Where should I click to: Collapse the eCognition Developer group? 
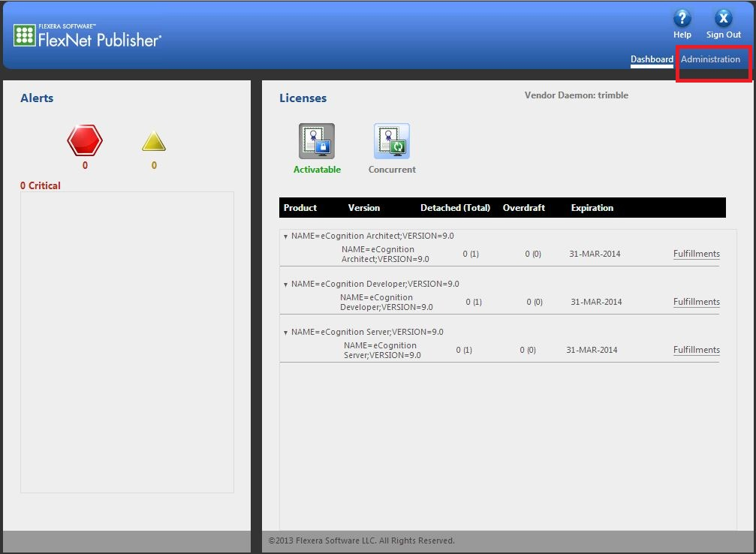[x=285, y=285]
